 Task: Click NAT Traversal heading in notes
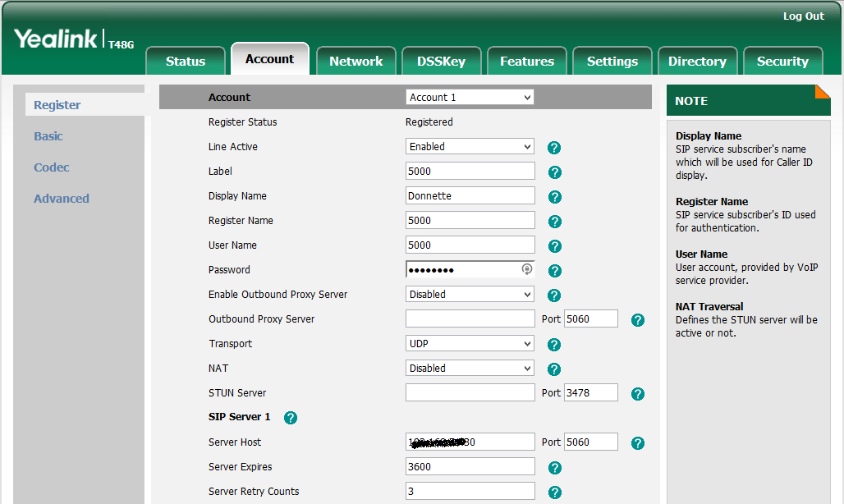[709, 307]
